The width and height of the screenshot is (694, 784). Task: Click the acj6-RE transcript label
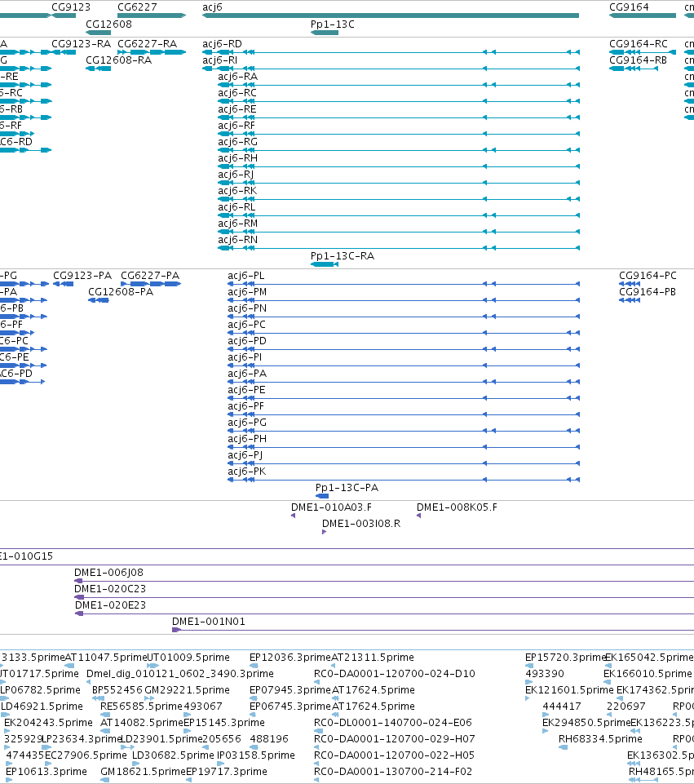[x=236, y=109]
